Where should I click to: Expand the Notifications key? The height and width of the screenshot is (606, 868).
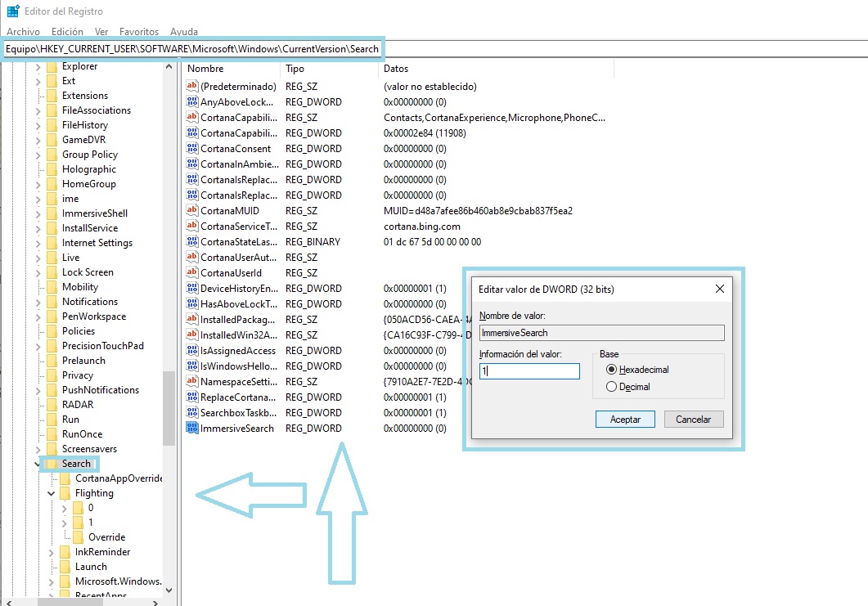(x=38, y=302)
